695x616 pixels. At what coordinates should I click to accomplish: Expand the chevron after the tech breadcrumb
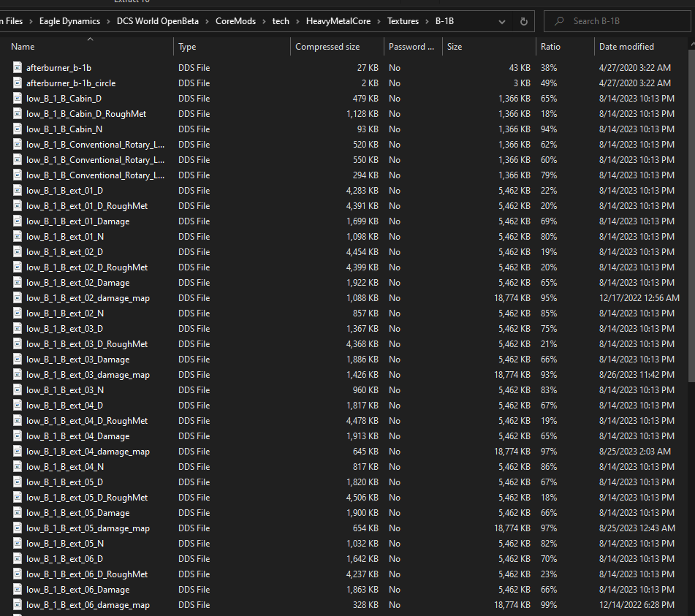(297, 21)
